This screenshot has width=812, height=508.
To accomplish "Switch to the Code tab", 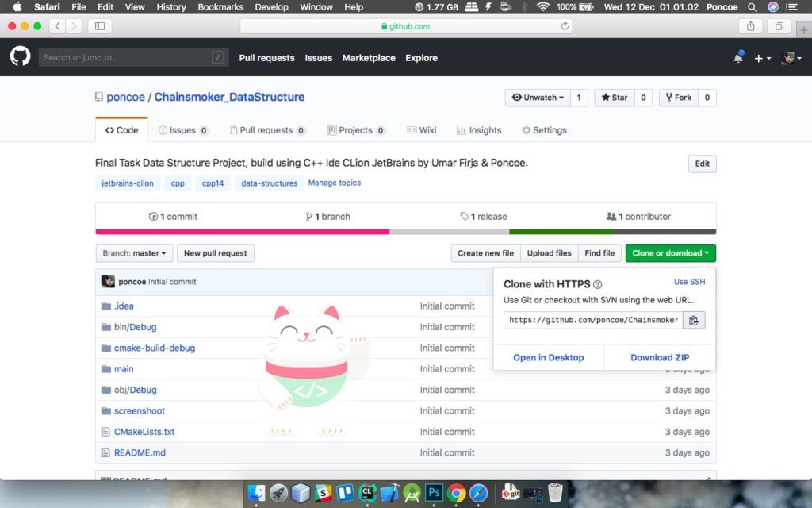I will click(121, 130).
